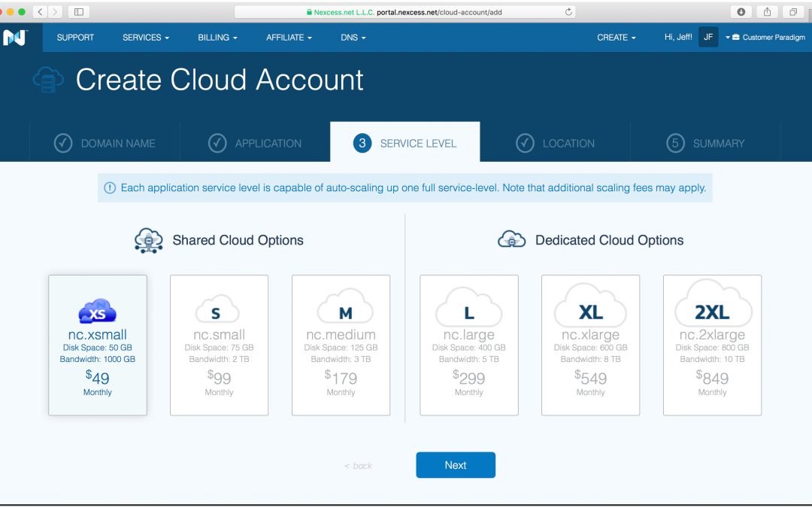The height and width of the screenshot is (508, 812).
Task: Open the Billing dropdown menu
Action: coord(217,38)
